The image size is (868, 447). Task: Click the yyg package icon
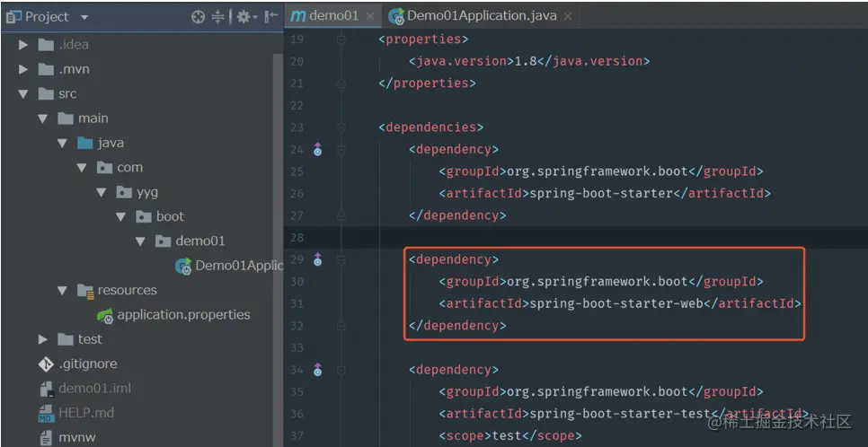tap(124, 192)
